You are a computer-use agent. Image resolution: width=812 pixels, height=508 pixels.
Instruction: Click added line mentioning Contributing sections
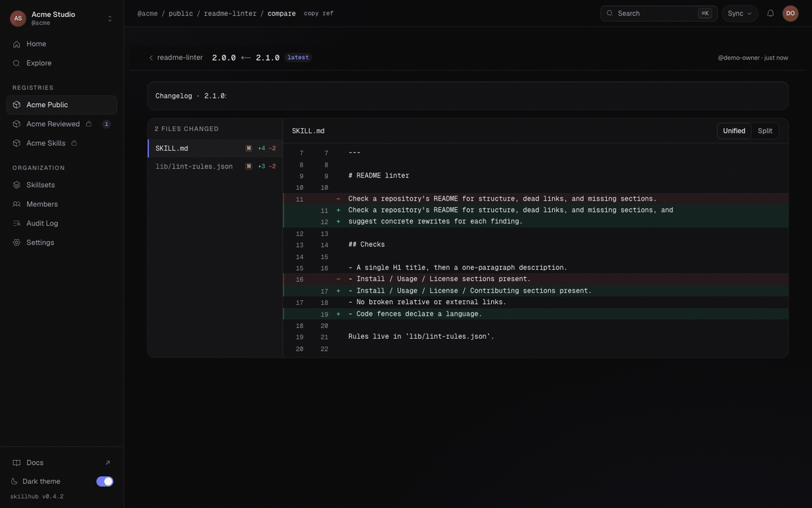[x=536, y=291]
